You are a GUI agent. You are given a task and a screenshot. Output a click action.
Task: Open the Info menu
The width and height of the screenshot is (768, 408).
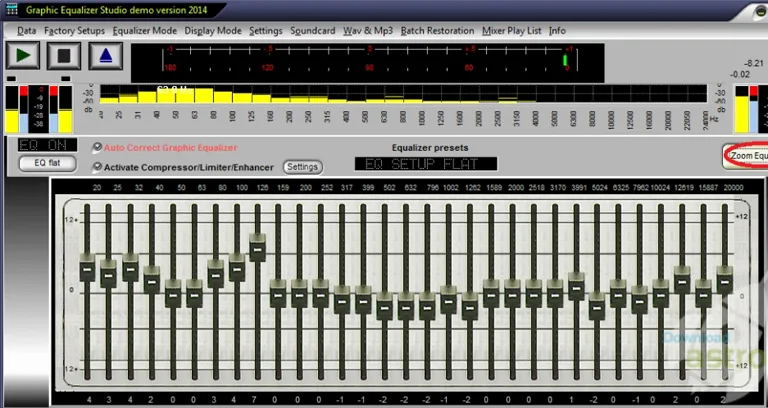pos(557,31)
